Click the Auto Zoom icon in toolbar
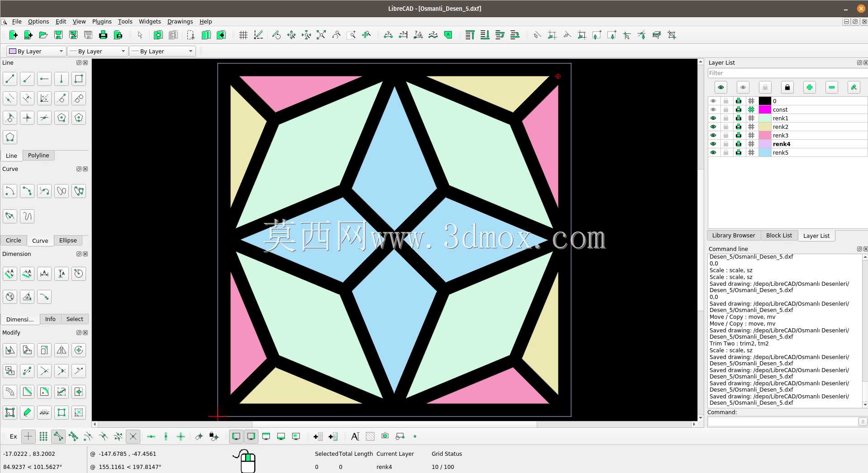The image size is (868, 473). pyautogui.click(x=321, y=35)
